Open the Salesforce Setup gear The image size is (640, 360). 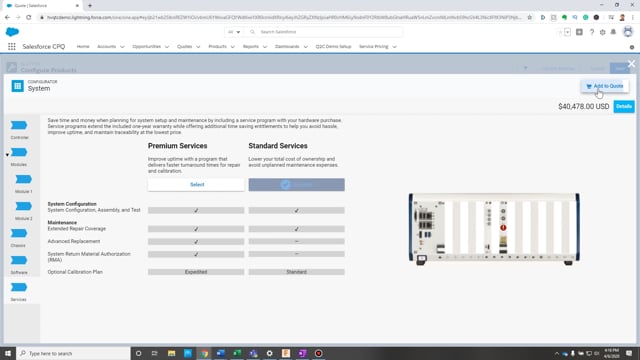pos(602,32)
